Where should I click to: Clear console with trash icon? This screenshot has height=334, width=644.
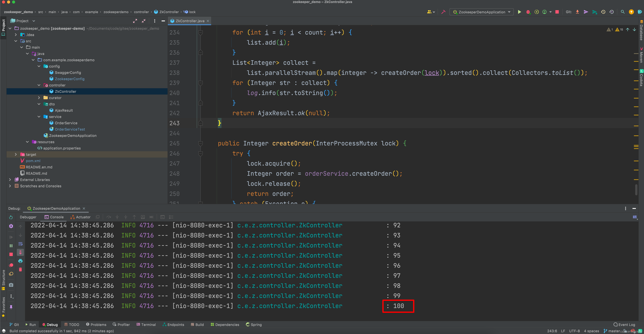pyautogui.click(x=21, y=269)
